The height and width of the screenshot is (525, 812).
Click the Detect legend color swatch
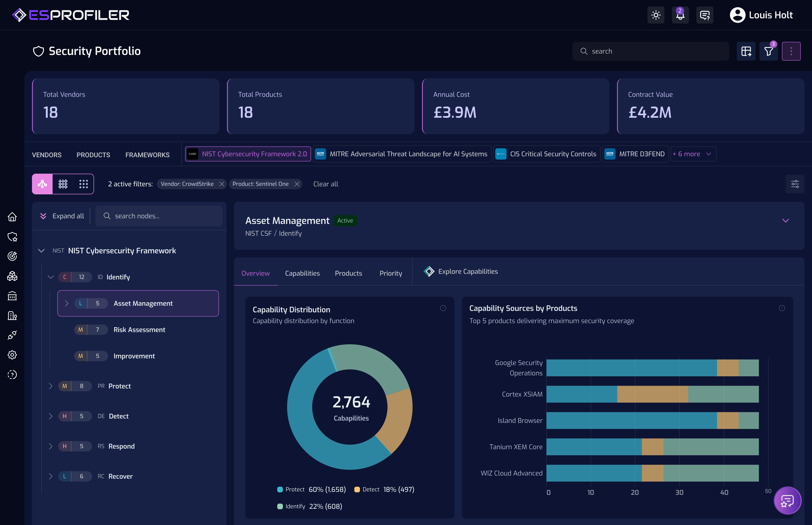pos(357,490)
